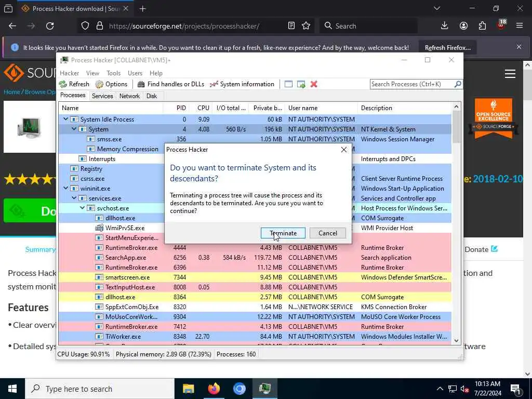
Task: Click into Search Processes field
Action: point(412,84)
